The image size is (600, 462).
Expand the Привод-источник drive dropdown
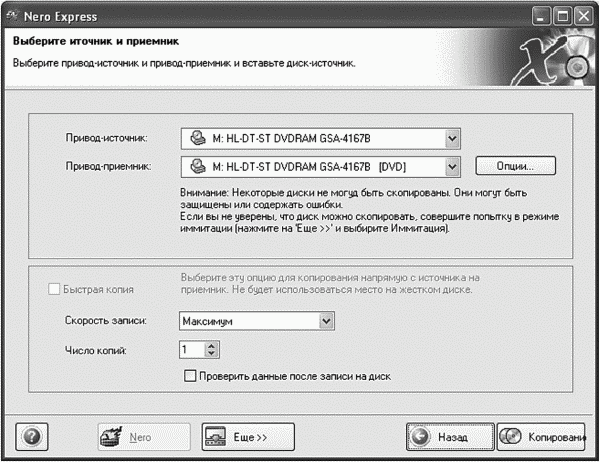[x=452, y=139]
